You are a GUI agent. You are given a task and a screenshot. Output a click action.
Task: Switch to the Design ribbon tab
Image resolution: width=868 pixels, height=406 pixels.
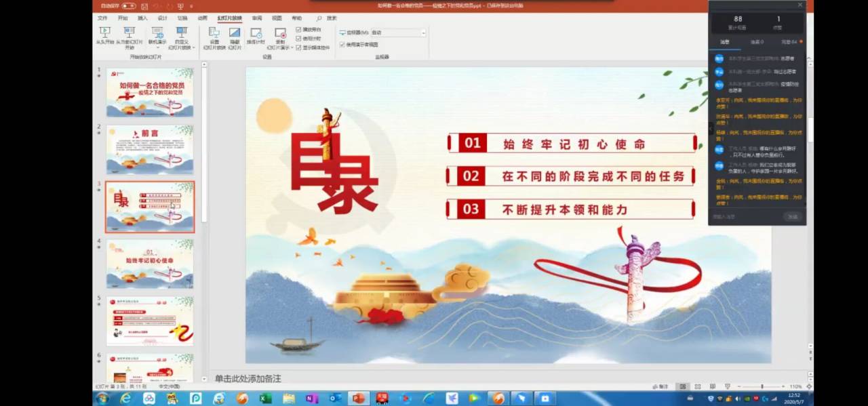pyautogui.click(x=162, y=18)
